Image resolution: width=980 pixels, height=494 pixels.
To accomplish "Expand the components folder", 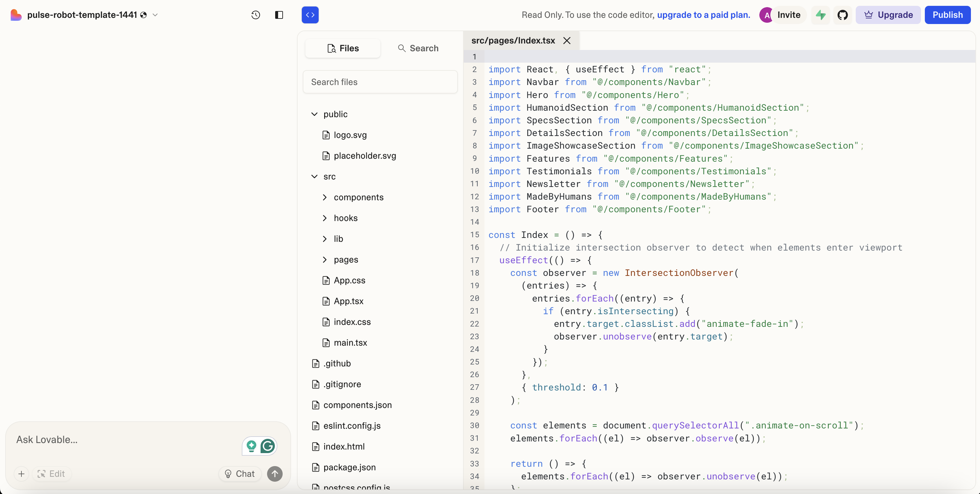I will tap(325, 197).
